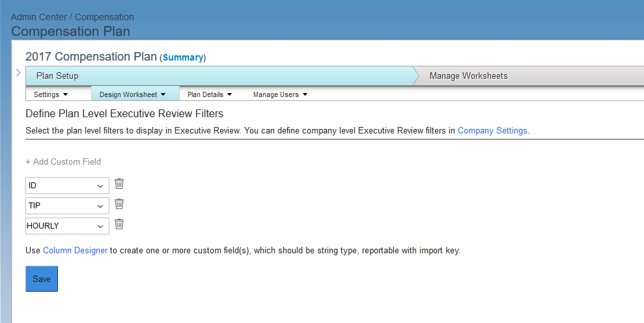
Task: Follow the Company Settings link
Action: 492,131
